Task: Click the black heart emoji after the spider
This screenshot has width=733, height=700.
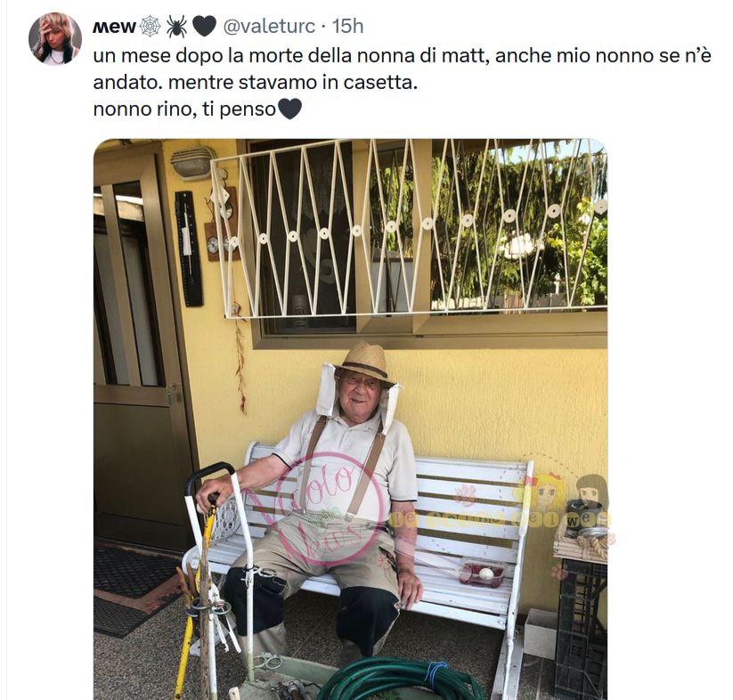Action: pyautogui.click(x=204, y=26)
